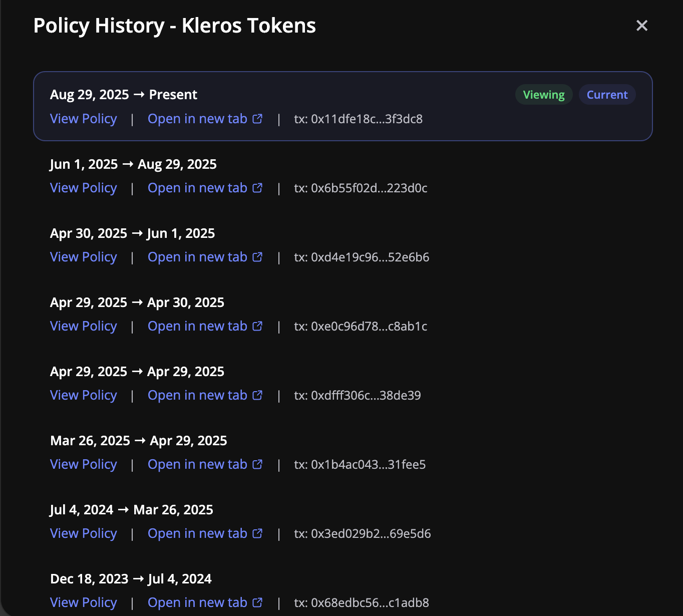The width and height of the screenshot is (683, 616).
Task: Click date range Apr 29, 2025 → Apr 30, 2025
Action: click(137, 302)
